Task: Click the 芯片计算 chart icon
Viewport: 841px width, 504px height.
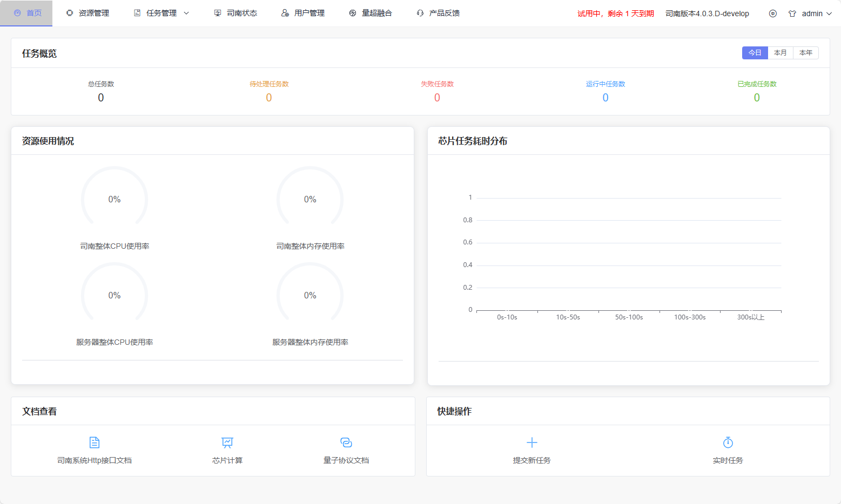Action: point(227,442)
